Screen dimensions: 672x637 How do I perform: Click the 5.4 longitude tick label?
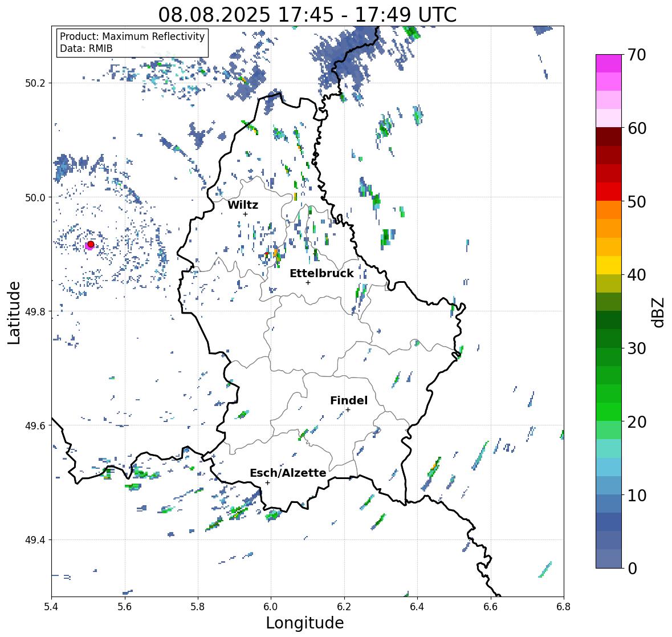click(x=51, y=607)
